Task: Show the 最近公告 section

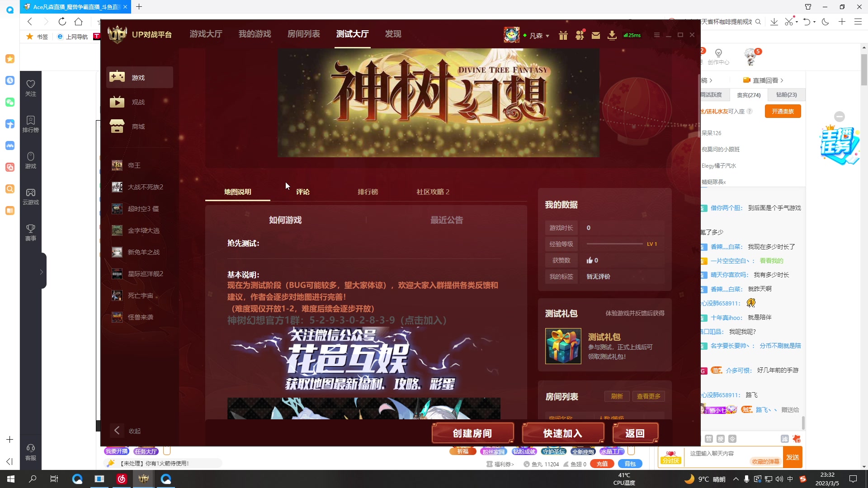Action: click(x=447, y=220)
